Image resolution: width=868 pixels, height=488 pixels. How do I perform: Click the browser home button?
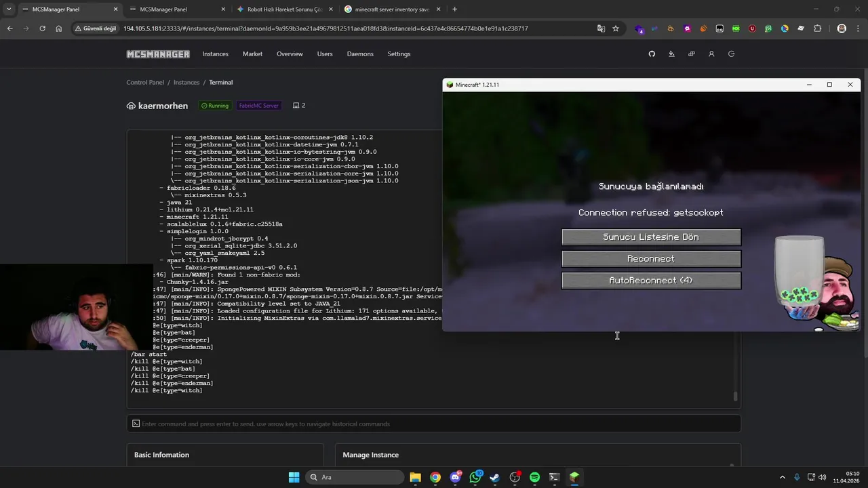click(x=59, y=28)
